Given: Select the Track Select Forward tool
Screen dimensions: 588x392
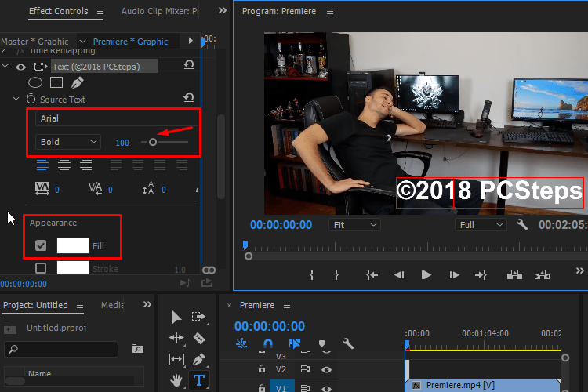Looking at the screenshot, I should pos(198,317).
